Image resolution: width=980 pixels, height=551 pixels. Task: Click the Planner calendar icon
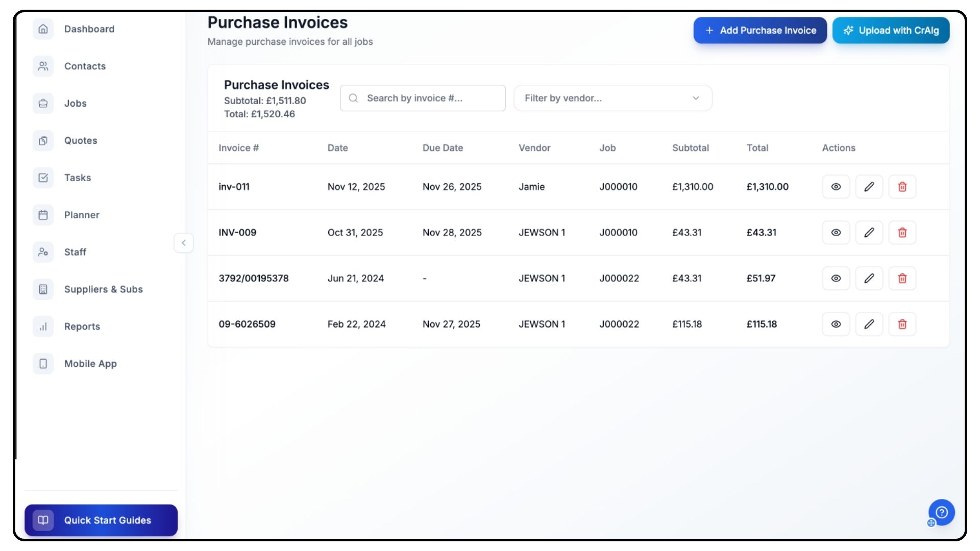(x=43, y=215)
